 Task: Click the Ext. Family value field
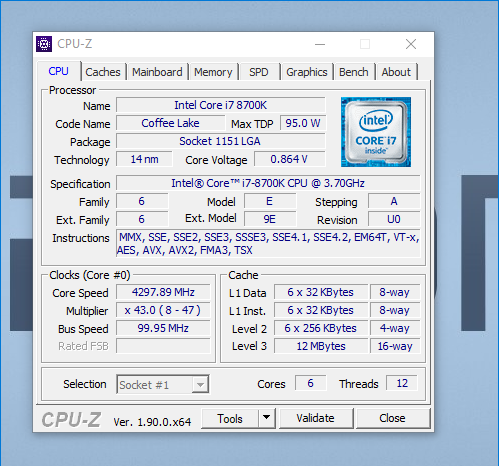tap(142, 219)
